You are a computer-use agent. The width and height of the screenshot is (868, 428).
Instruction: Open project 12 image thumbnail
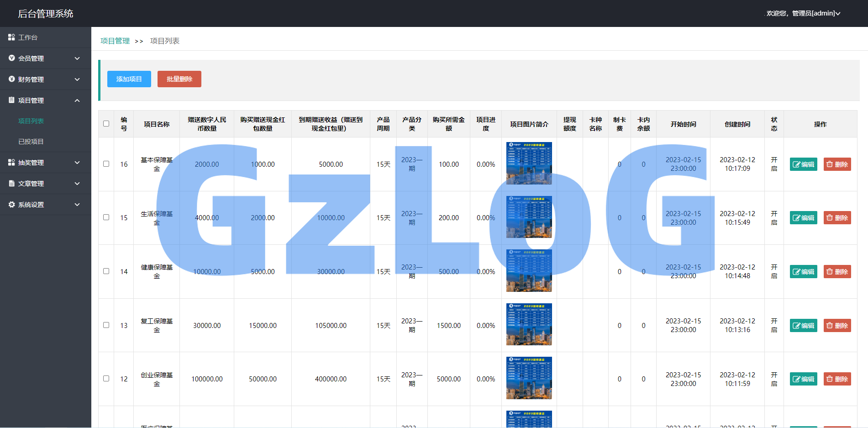click(529, 378)
